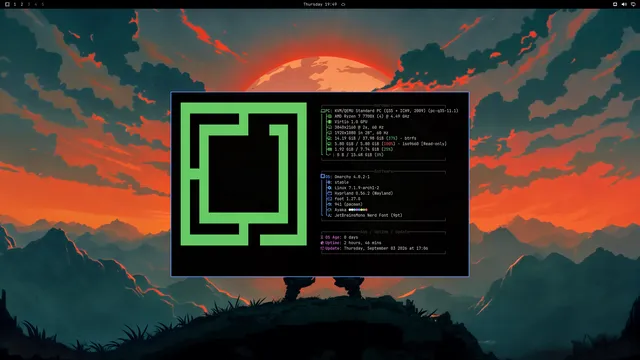The height and width of the screenshot is (360, 640).
Task: Click the Update label
Action: (x=333, y=248)
